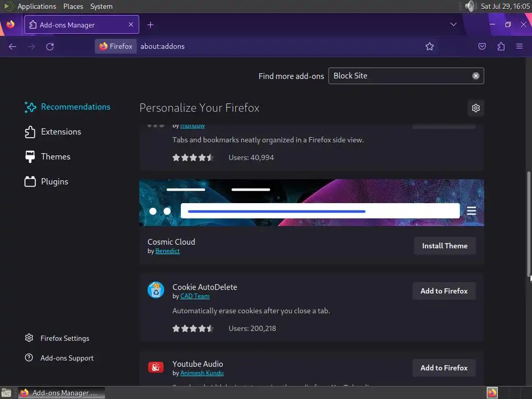Open Add-ons Support link
Viewport: 532px width, 399px height.
[59, 358]
